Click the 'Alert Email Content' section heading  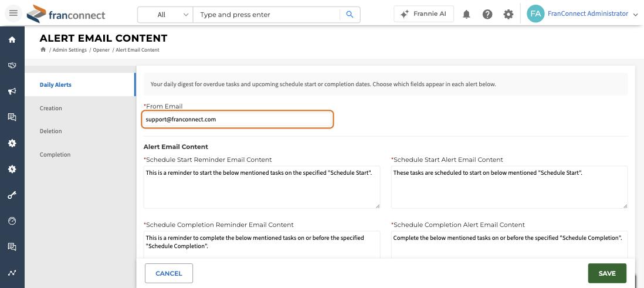click(x=176, y=147)
